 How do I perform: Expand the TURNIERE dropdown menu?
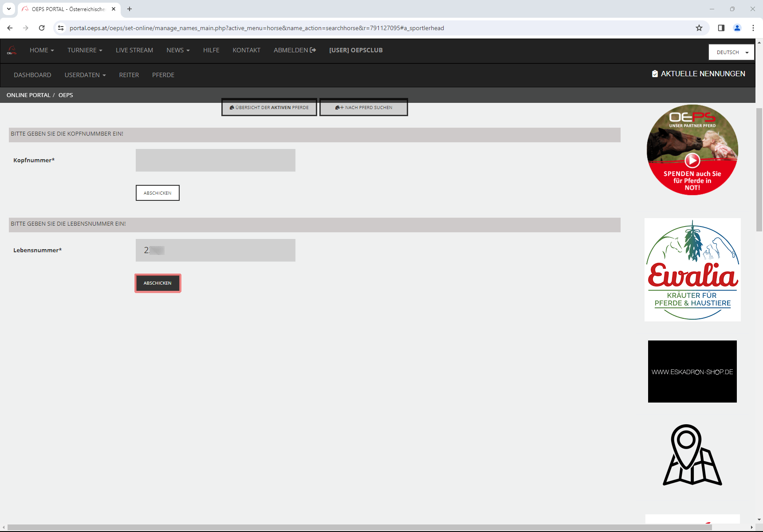(85, 50)
